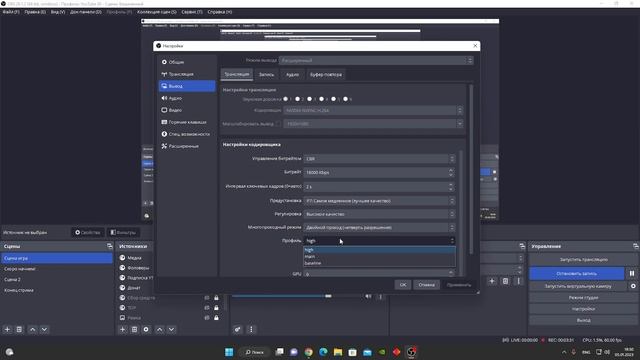Viewport: 640px width, 360px height.
Task: Undock the Сцены panel icon
Action: click(109, 246)
